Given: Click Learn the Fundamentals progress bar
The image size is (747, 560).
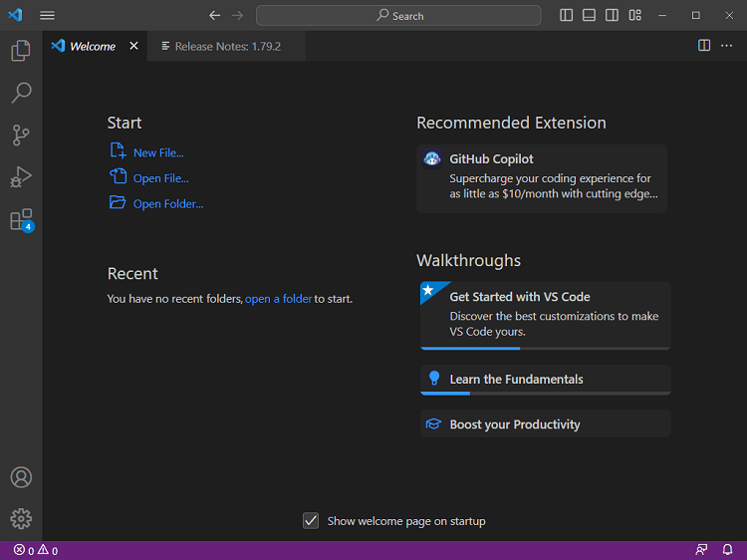Looking at the screenshot, I should (546, 394).
